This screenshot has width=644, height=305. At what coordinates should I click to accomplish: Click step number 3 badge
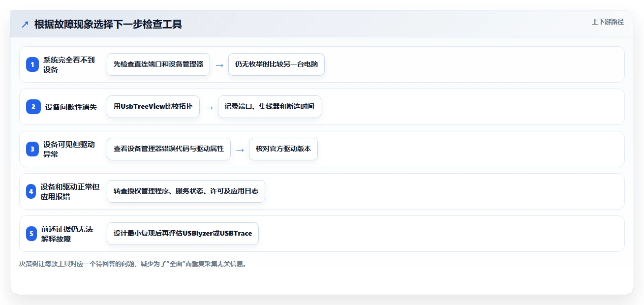pos(32,149)
